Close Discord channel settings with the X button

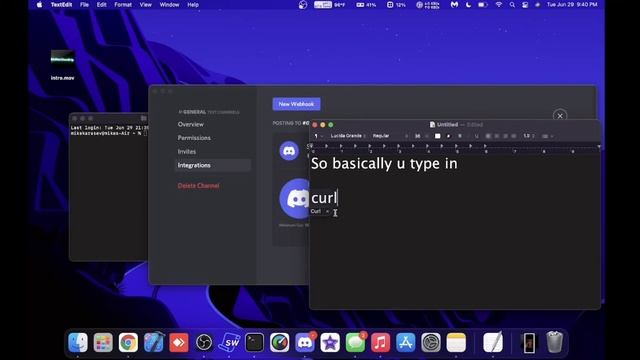560,116
